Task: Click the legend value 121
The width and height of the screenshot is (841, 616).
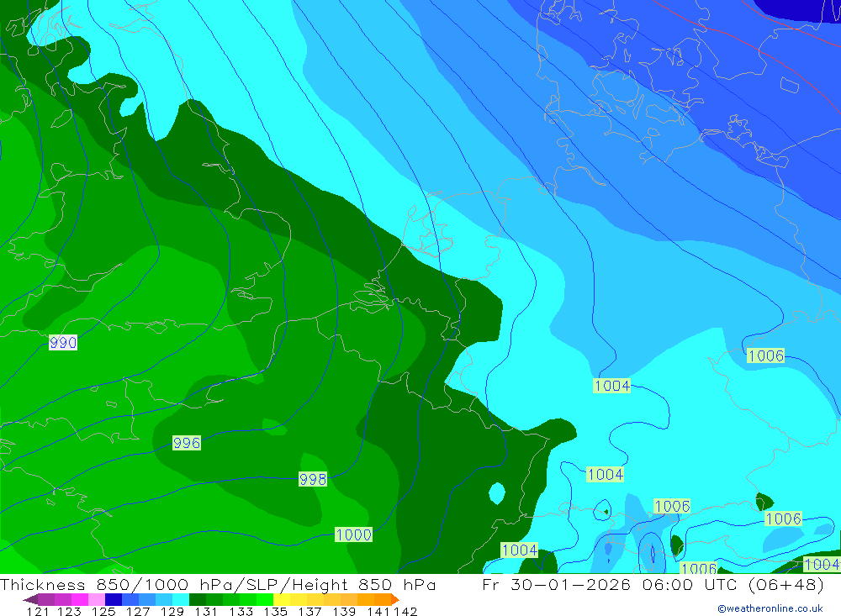Action: click(x=38, y=612)
